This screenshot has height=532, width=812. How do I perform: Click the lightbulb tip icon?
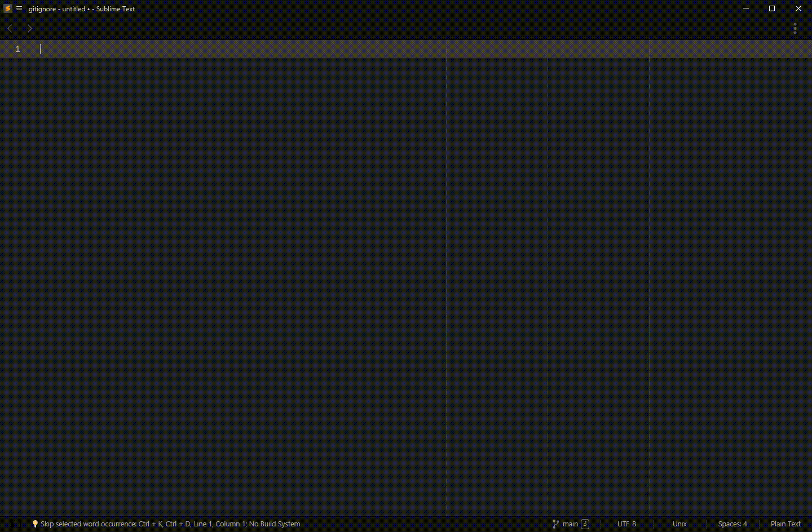[35, 524]
